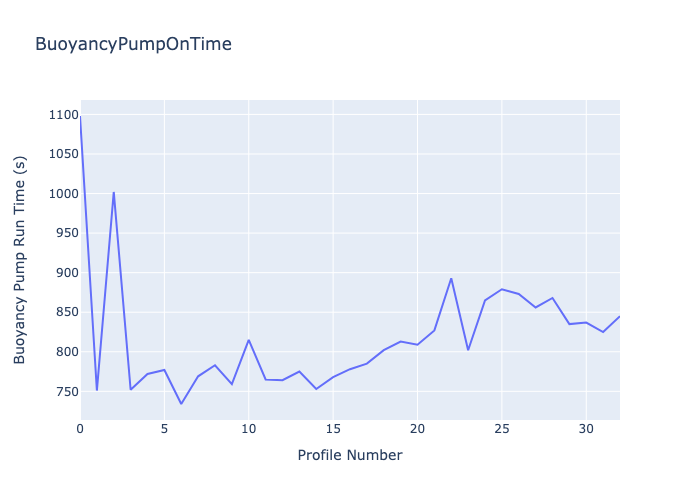Click the line dip at profile 23
The height and width of the screenshot is (500, 700).
[x=468, y=349]
